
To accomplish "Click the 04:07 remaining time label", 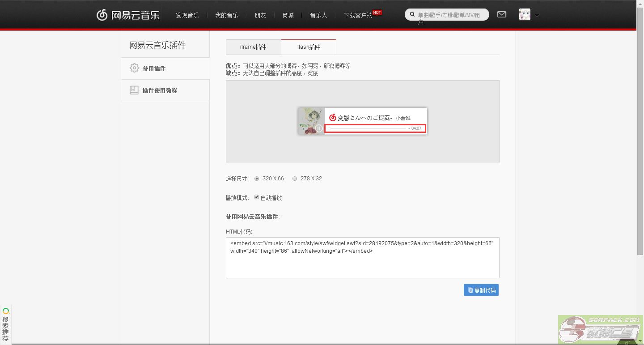I will tap(416, 128).
